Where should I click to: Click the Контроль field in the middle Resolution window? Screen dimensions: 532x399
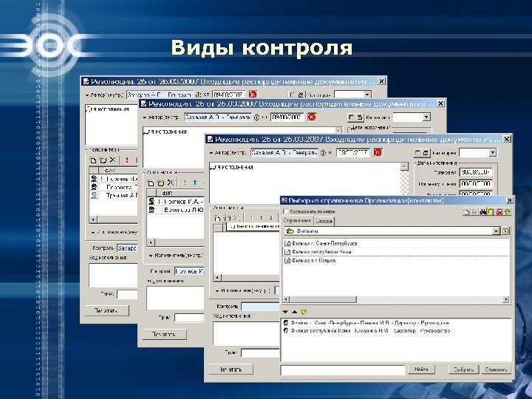click(x=190, y=271)
